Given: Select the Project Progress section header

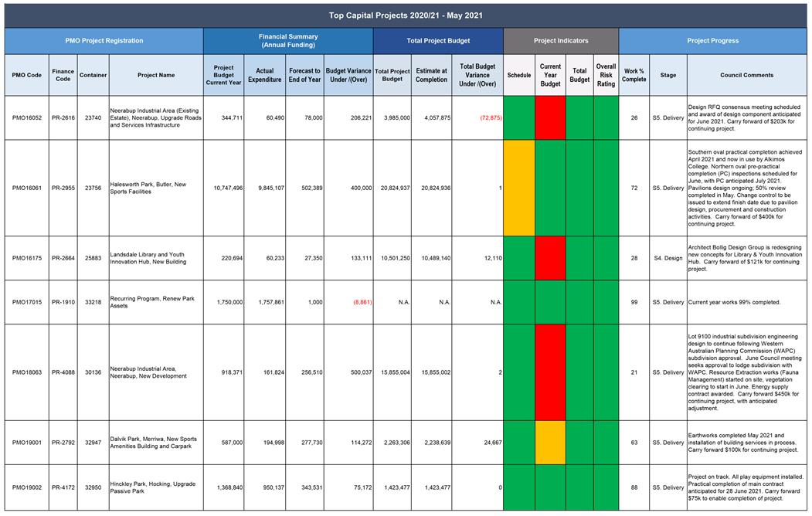Looking at the screenshot, I should (713, 41).
